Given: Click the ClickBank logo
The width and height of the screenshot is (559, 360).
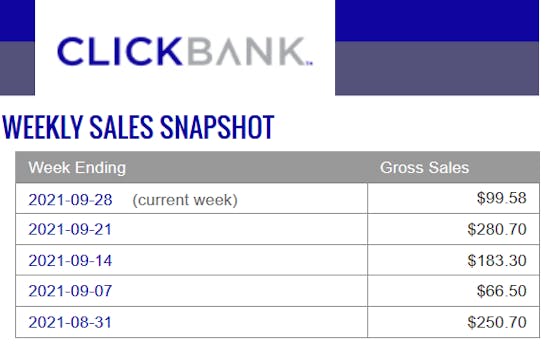Looking at the screenshot, I should (x=185, y=52).
